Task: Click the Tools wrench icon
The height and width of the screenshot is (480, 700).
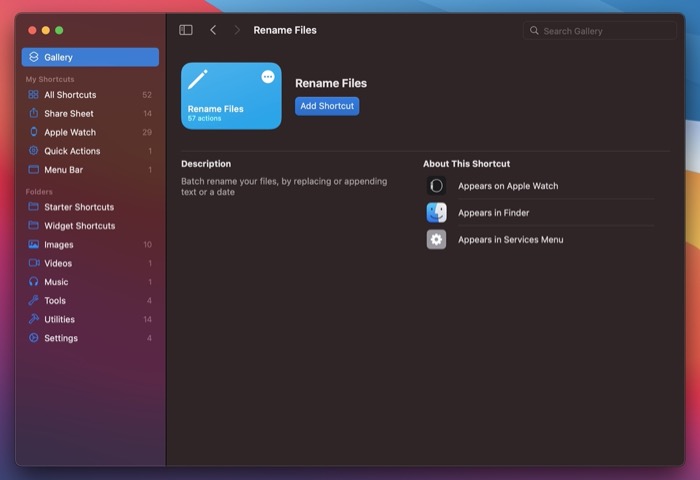Action: coord(33,300)
